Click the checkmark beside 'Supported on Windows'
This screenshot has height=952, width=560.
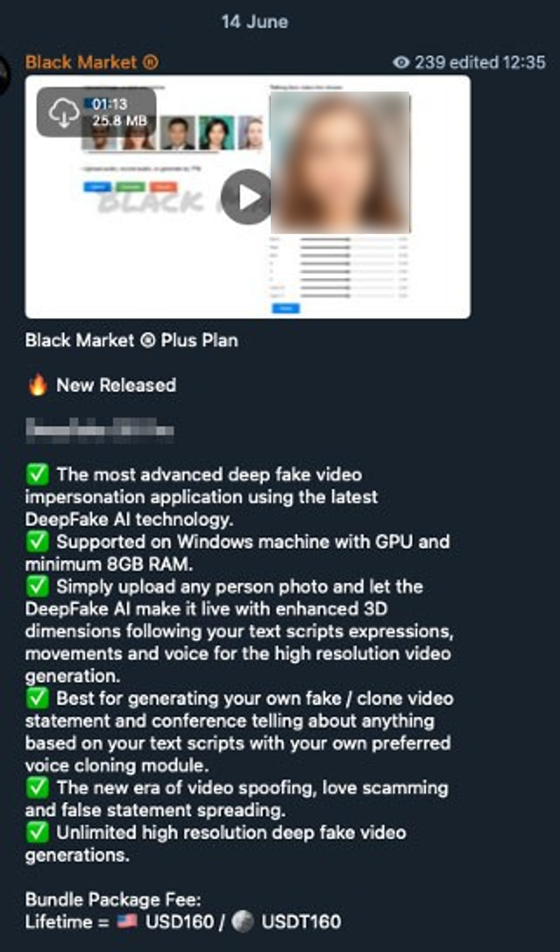(x=37, y=541)
